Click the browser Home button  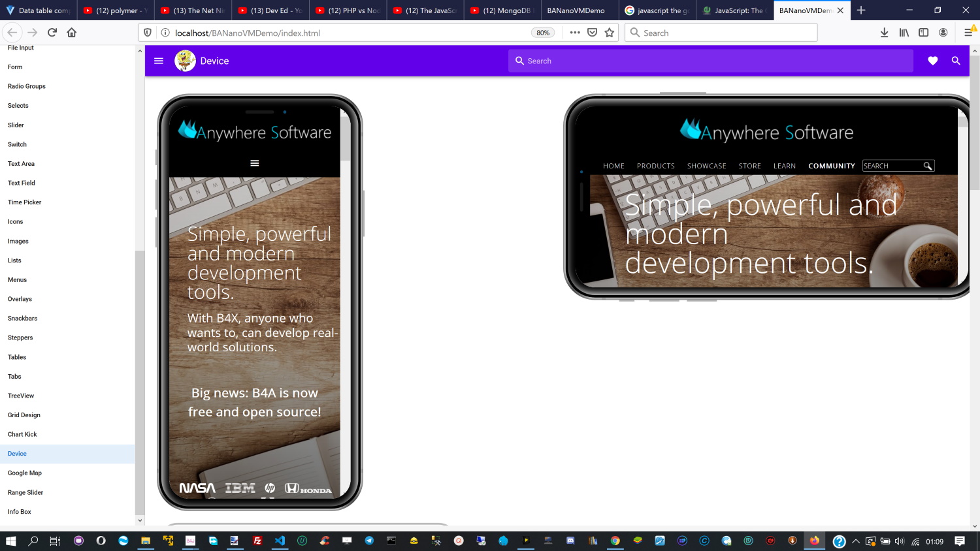click(72, 33)
